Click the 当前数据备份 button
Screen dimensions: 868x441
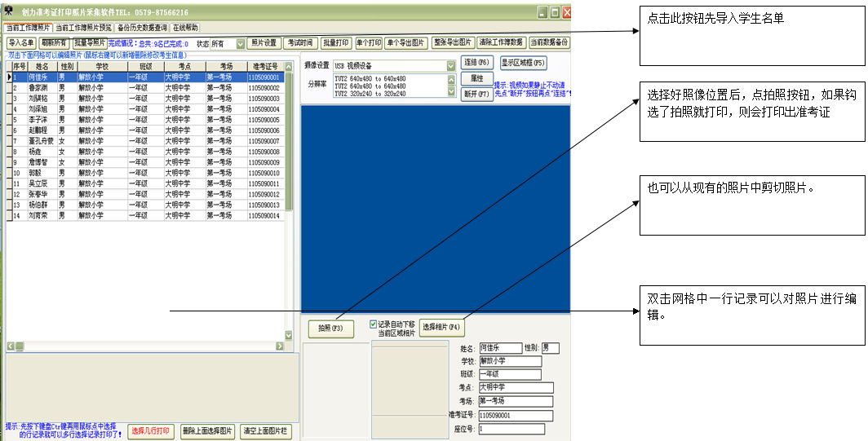point(548,42)
